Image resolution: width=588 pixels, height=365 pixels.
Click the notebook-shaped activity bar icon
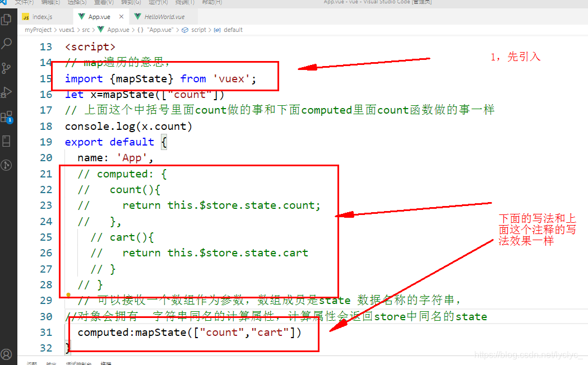[x=6, y=141]
